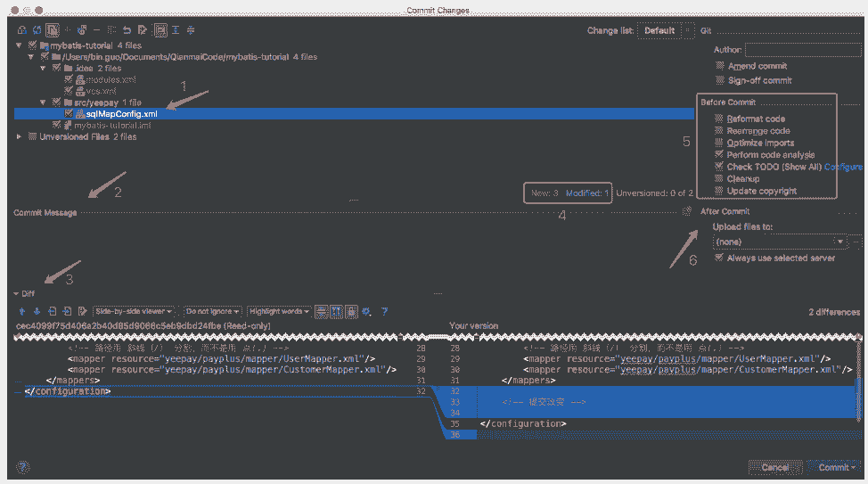Click the Author input field
The height and width of the screenshot is (484, 868).
(x=790, y=50)
